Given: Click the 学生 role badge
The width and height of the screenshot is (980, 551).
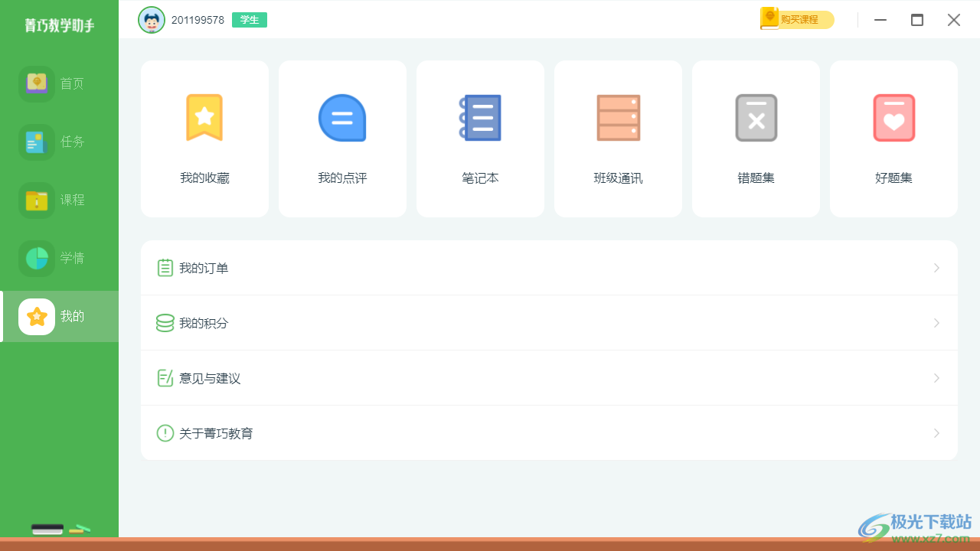Looking at the screenshot, I should coord(250,20).
